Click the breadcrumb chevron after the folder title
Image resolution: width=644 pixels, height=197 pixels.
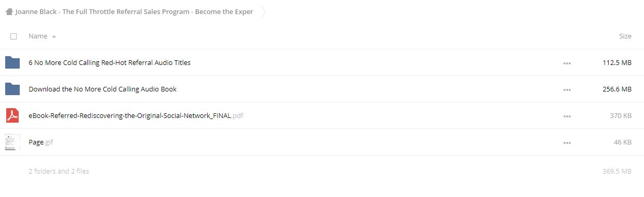263,11
